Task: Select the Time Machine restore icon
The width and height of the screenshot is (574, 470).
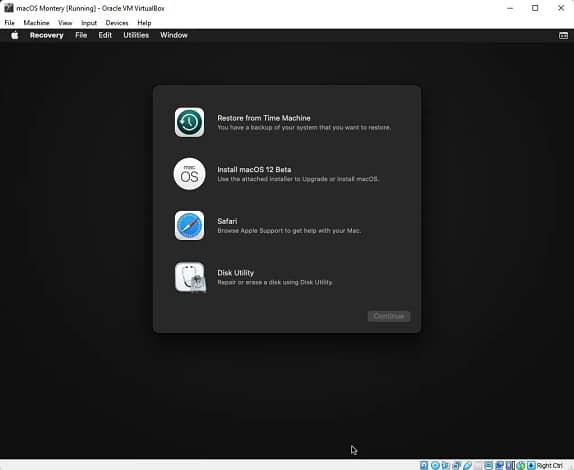Action: 189,122
